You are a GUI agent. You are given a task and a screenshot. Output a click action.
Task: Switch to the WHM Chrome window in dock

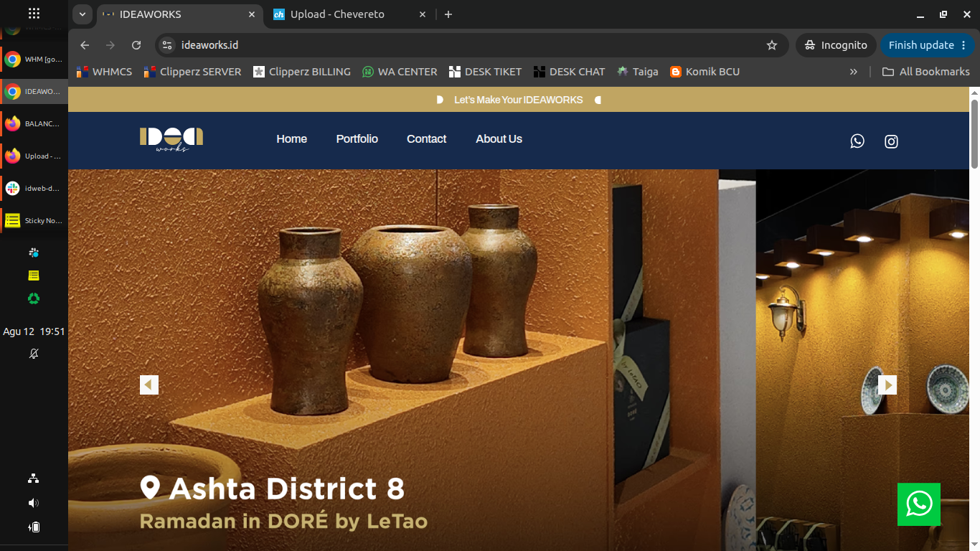tap(34, 60)
